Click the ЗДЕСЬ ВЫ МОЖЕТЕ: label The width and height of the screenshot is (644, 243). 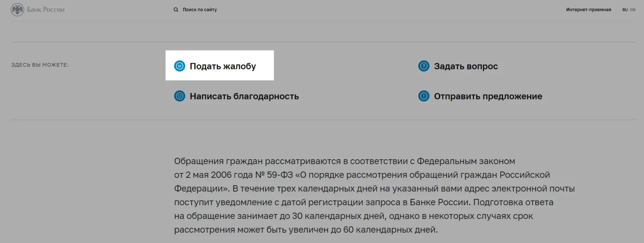(x=40, y=65)
